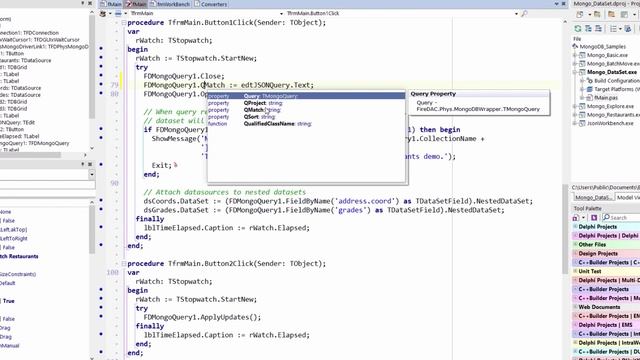Open the Mongo_DataS... tab below Project Manager
Viewport: 640px width, 360px height.
tap(593, 197)
